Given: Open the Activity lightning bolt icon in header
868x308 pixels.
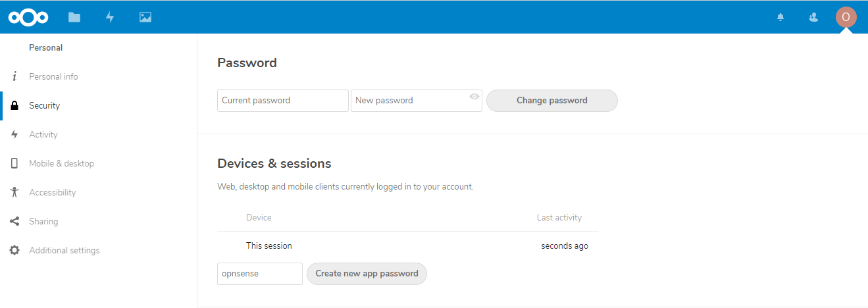Looking at the screenshot, I should coord(110,17).
